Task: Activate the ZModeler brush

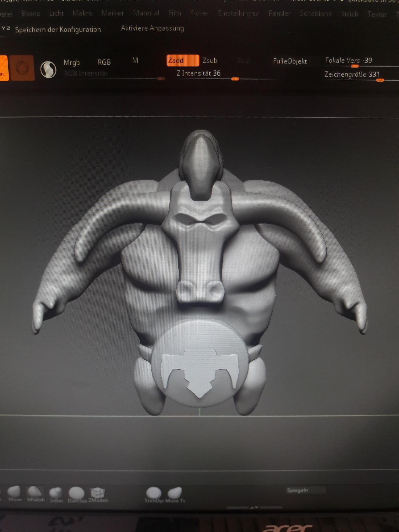Action: pyautogui.click(x=97, y=493)
